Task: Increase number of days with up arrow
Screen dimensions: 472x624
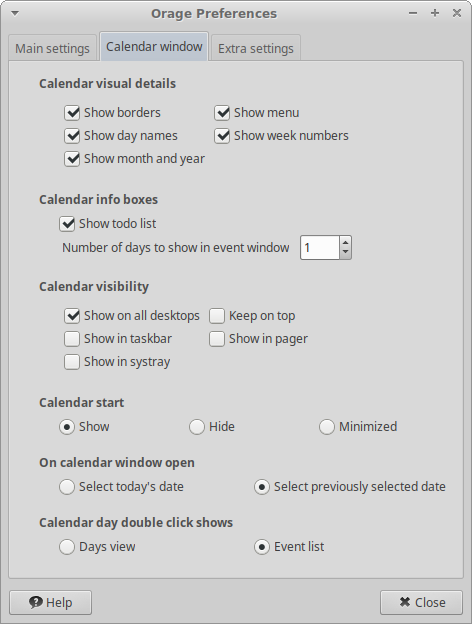Action: (x=345, y=242)
